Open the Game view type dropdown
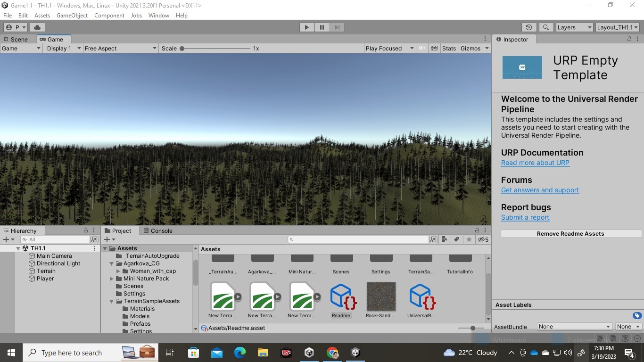This screenshot has height=362, width=644. tap(21, 48)
